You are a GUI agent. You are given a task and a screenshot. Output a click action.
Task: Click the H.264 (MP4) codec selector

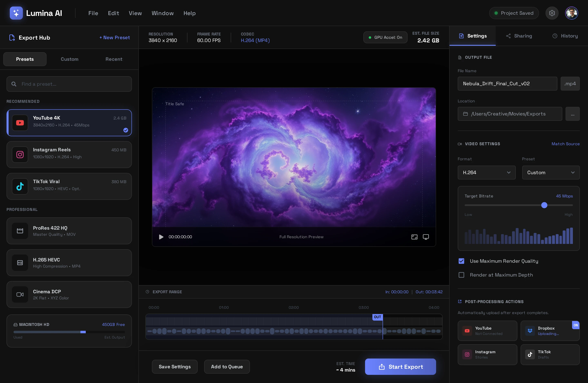[x=255, y=40]
